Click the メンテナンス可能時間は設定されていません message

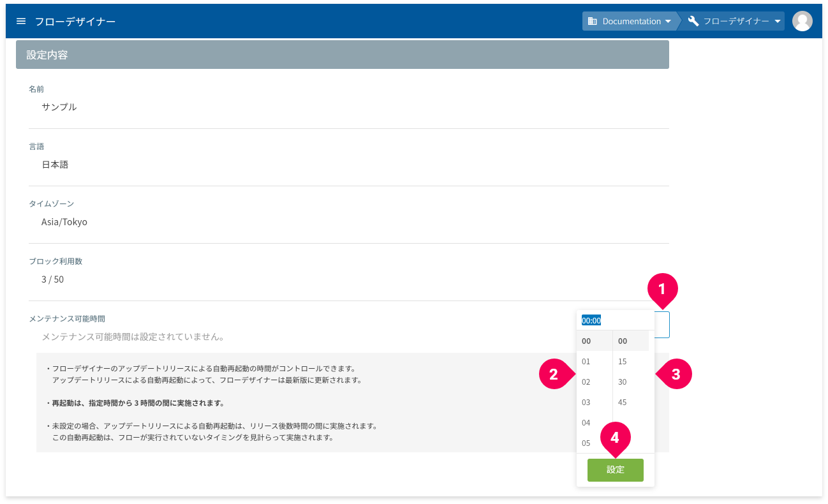point(133,336)
